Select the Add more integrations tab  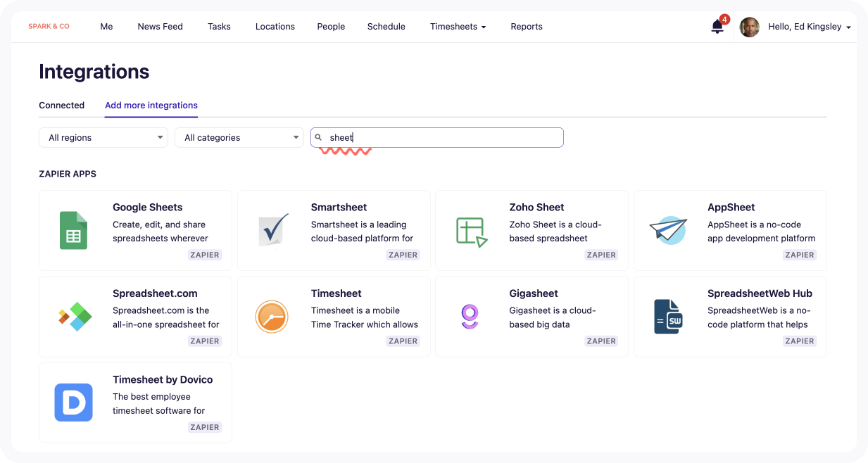(151, 106)
